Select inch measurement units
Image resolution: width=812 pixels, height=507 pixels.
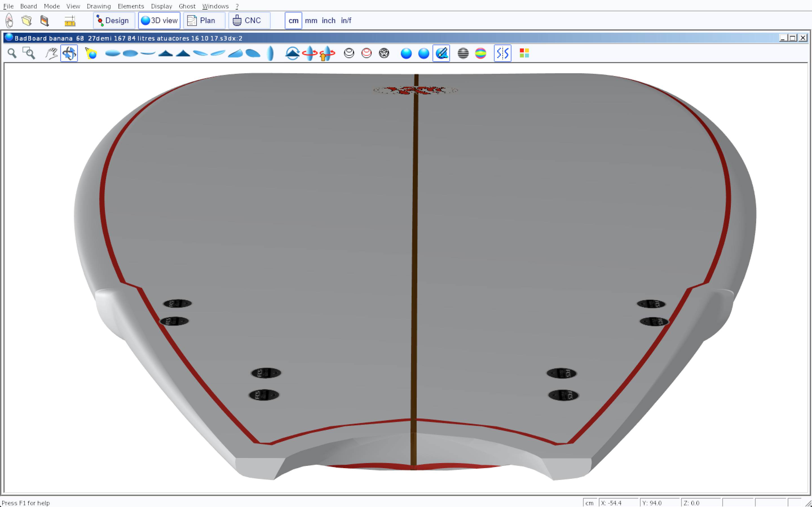(x=328, y=21)
